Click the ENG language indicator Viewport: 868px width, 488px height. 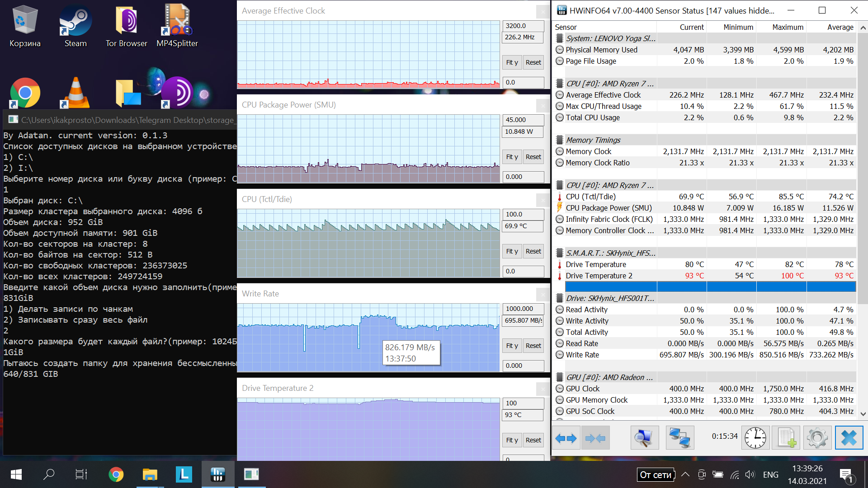(770, 474)
